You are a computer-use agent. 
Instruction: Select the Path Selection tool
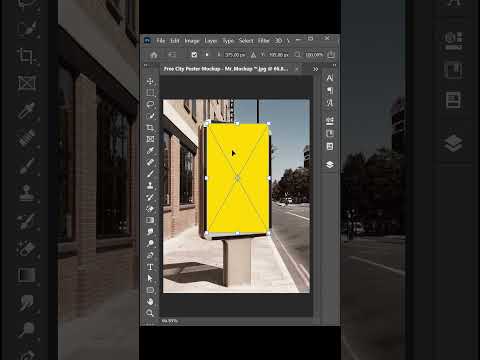point(150,278)
